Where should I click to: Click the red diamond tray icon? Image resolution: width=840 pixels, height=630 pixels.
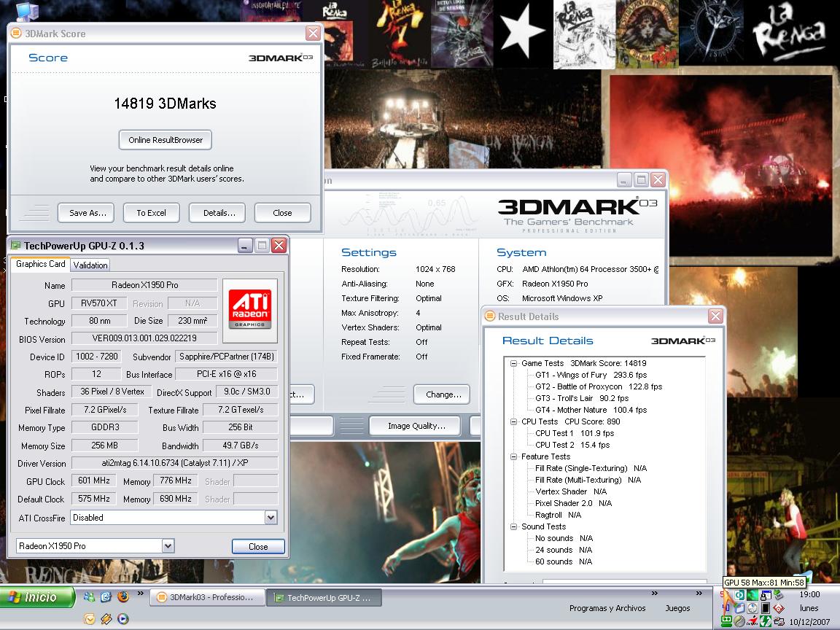click(x=779, y=608)
